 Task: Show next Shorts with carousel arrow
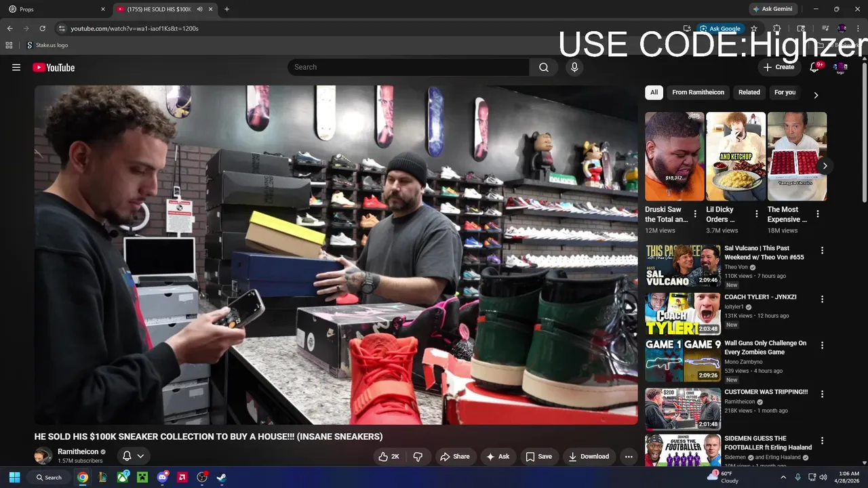click(x=825, y=165)
